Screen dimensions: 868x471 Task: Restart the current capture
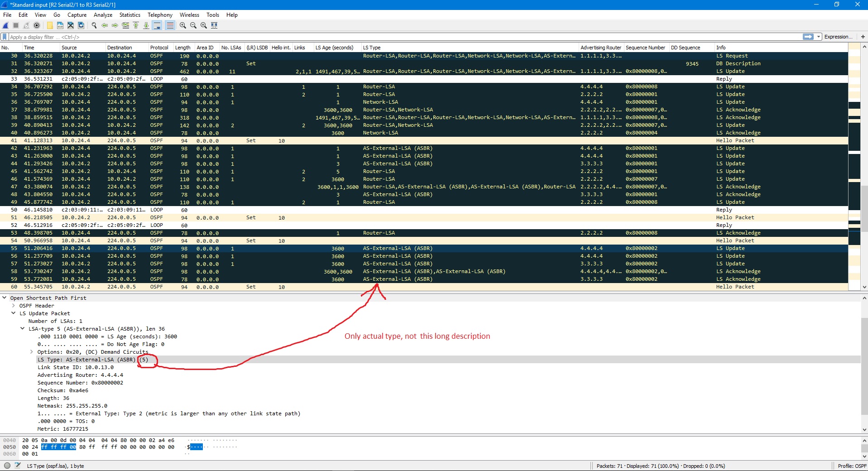26,25
